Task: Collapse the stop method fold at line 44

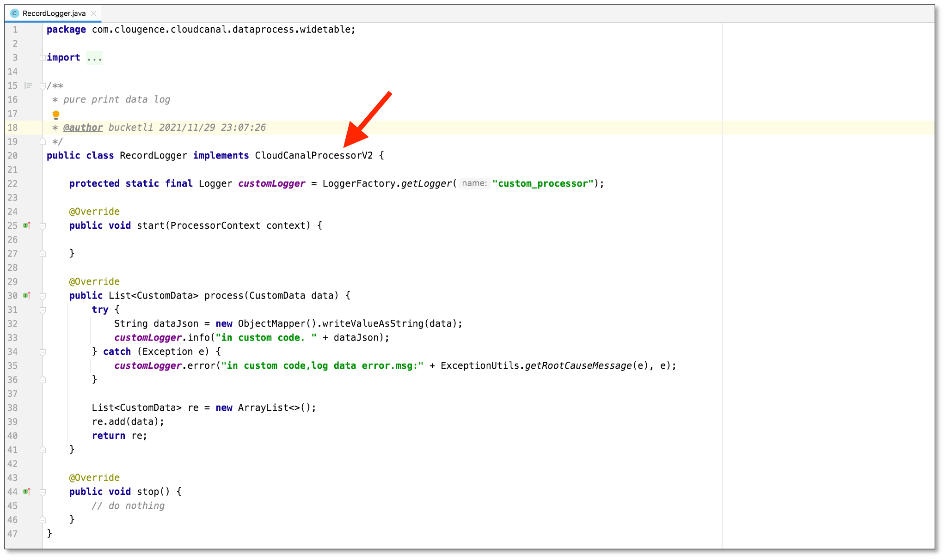Action: [x=43, y=492]
